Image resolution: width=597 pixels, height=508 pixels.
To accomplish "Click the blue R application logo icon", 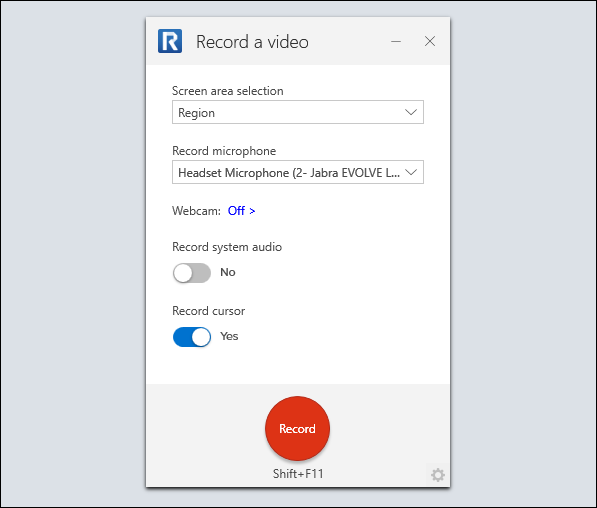I will coord(170,41).
